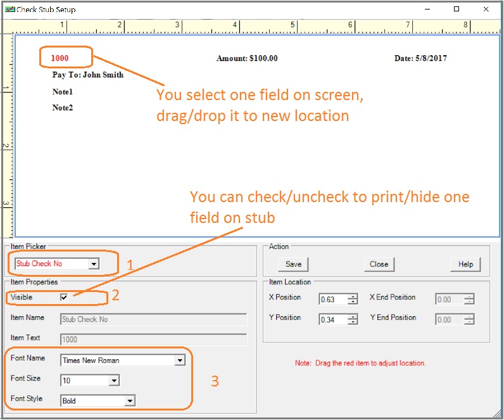Uncheck the Visible checkbox
504x420 pixels.
tap(64, 297)
